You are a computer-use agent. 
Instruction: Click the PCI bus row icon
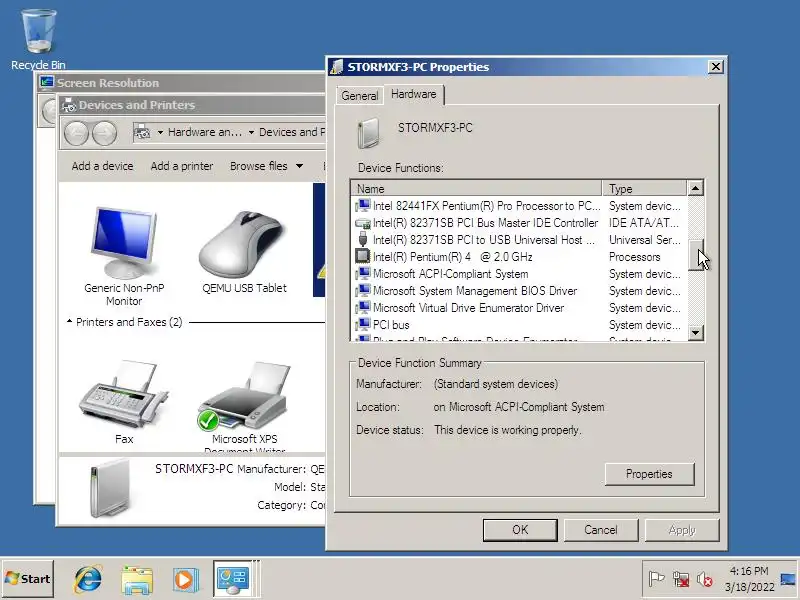point(363,324)
